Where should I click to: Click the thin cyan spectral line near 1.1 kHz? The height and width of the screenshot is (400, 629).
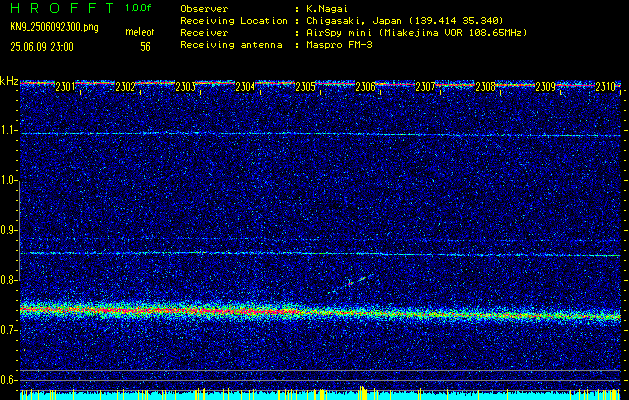[320, 134]
